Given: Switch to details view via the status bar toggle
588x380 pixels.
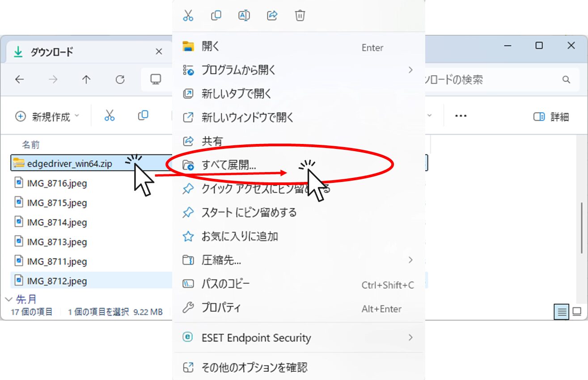Looking at the screenshot, I should point(561,312).
